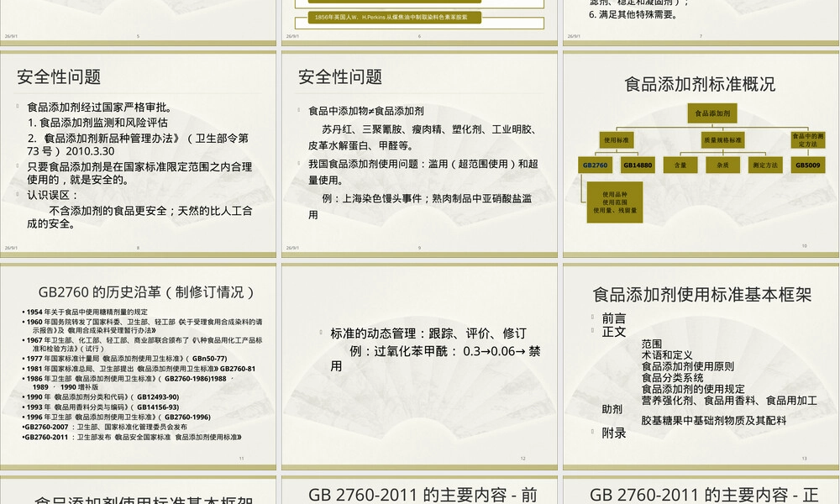Click the 1954 年 saccharin regulation history line
Image resolution: width=840 pixels, height=504 pixels.
87,312
